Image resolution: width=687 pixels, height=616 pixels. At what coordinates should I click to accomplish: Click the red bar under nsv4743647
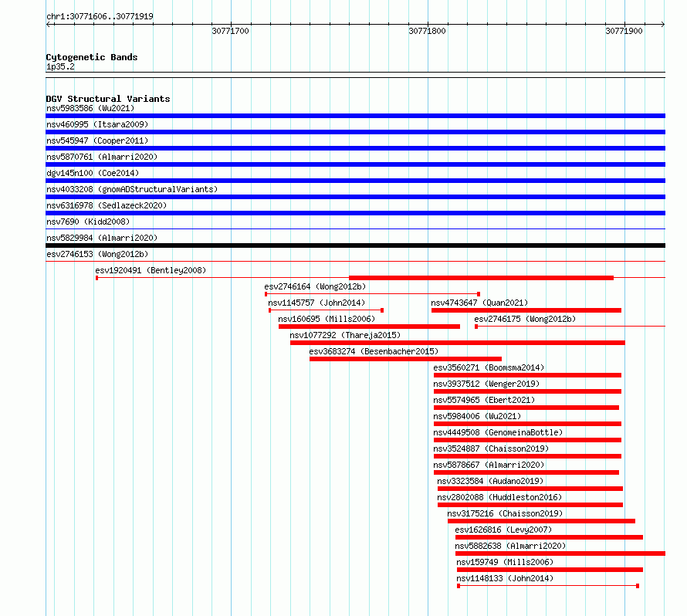[x=526, y=310]
